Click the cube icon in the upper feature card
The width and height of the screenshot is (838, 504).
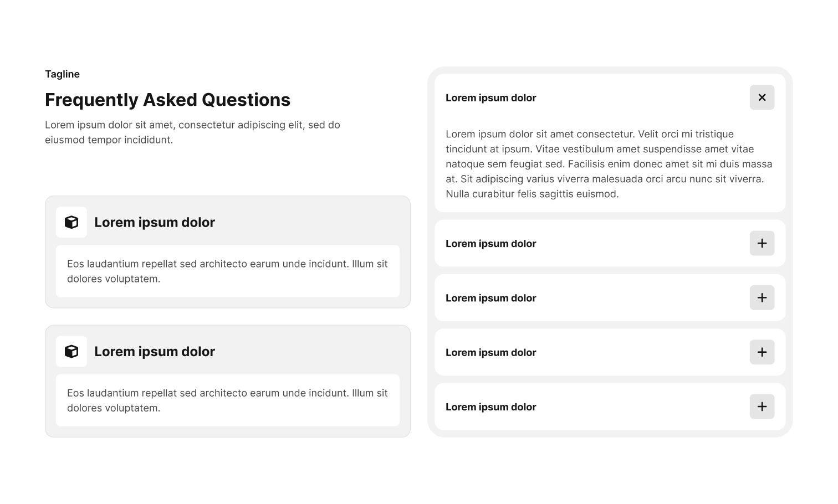pos(71,222)
